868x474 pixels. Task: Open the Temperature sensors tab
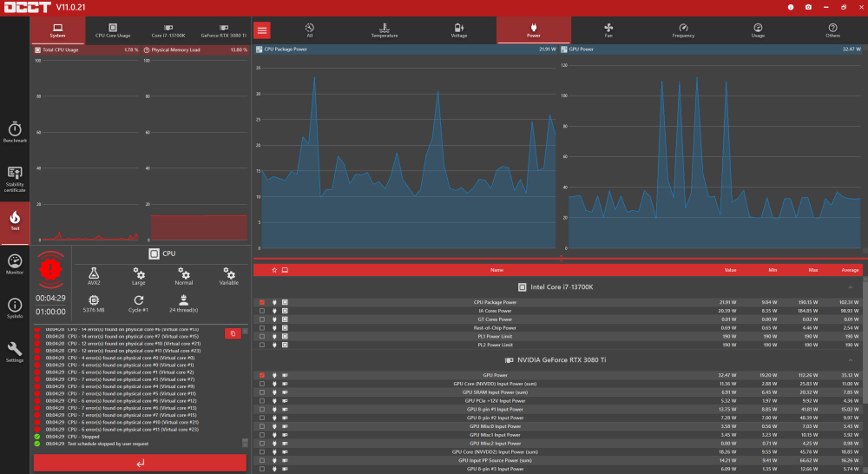(385, 30)
